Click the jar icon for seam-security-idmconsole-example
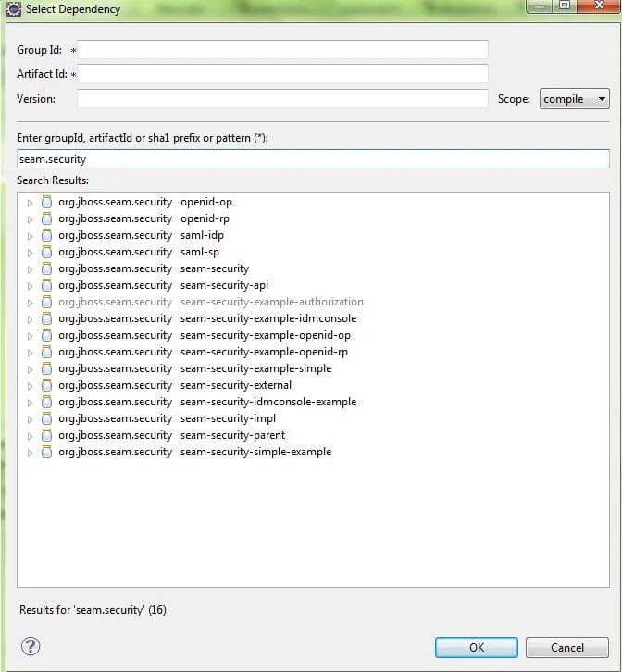Image resolution: width=622 pixels, height=672 pixels. 46,402
